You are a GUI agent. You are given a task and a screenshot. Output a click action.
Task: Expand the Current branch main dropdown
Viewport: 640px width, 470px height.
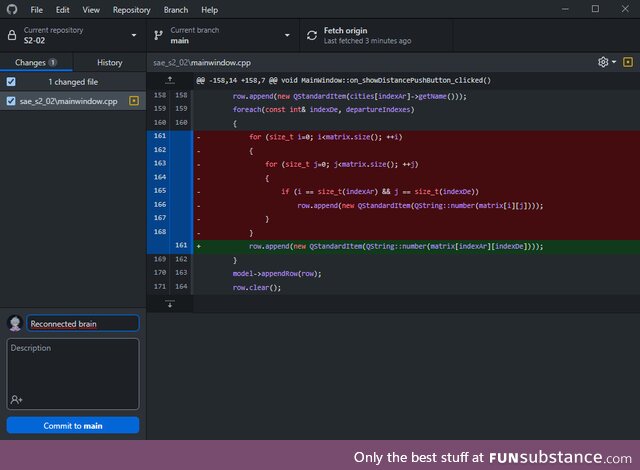pos(221,36)
